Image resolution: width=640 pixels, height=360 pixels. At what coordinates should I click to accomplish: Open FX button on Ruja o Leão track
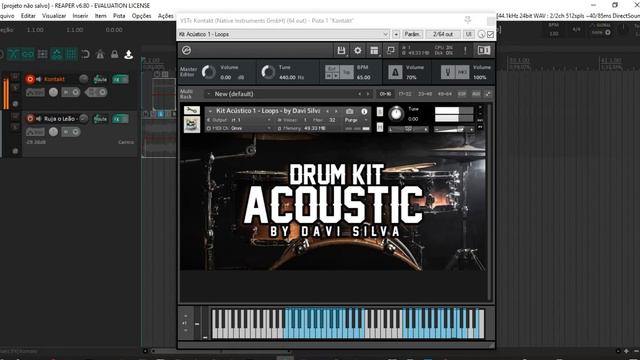point(120,119)
